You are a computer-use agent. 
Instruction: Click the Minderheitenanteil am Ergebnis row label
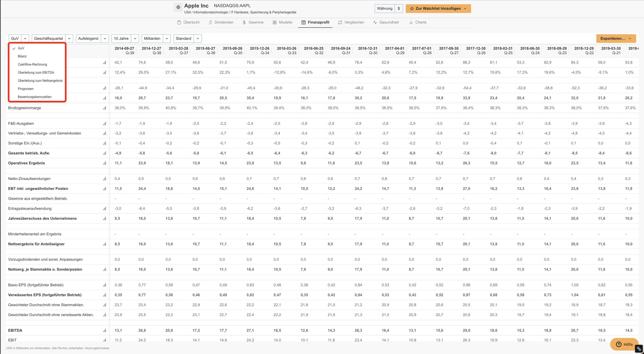coord(35,234)
